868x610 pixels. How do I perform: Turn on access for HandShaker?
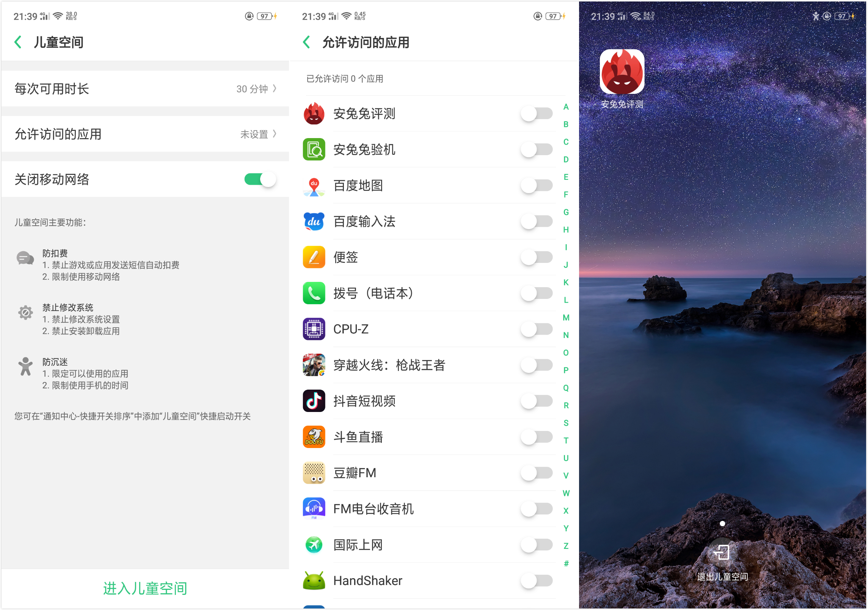tap(536, 580)
